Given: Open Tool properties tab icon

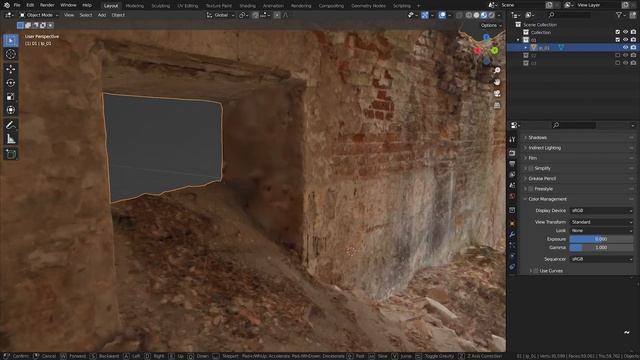Looking at the screenshot, I should pyautogui.click(x=512, y=140).
